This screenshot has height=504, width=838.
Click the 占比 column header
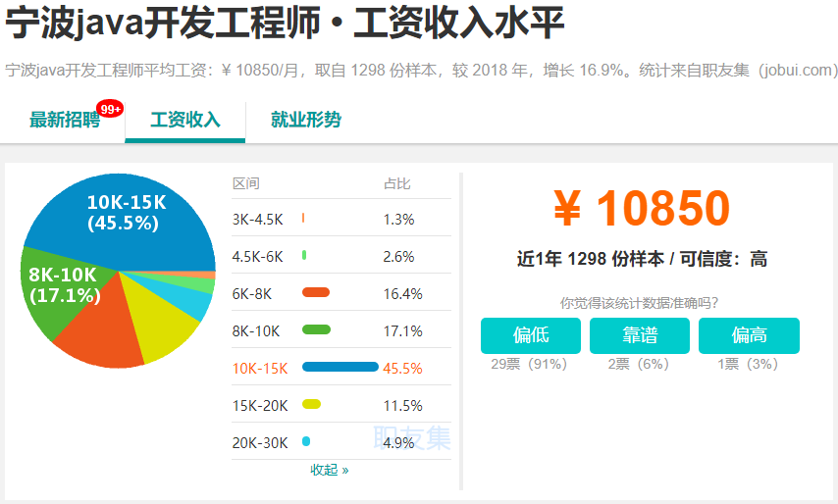[x=397, y=183]
